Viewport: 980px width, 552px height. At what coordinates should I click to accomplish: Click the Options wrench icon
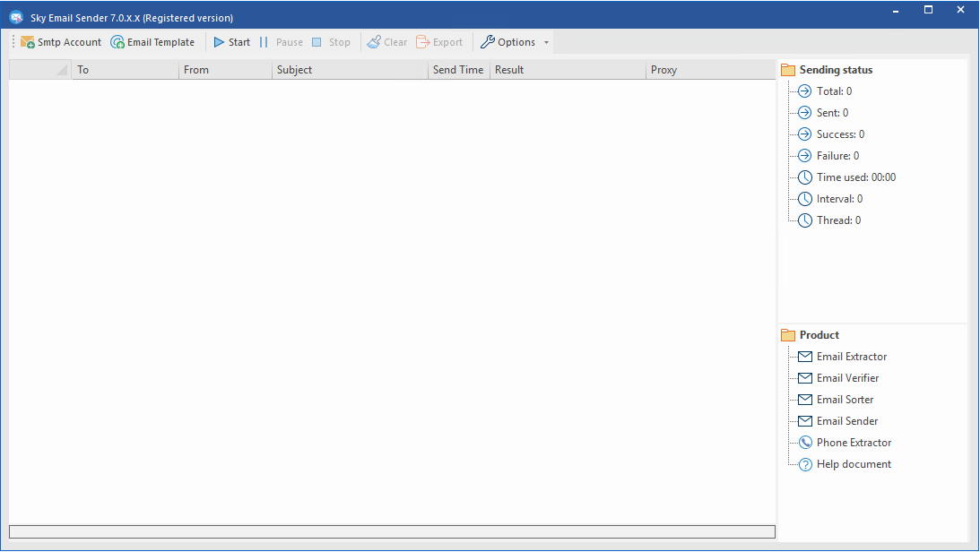coord(488,42)
